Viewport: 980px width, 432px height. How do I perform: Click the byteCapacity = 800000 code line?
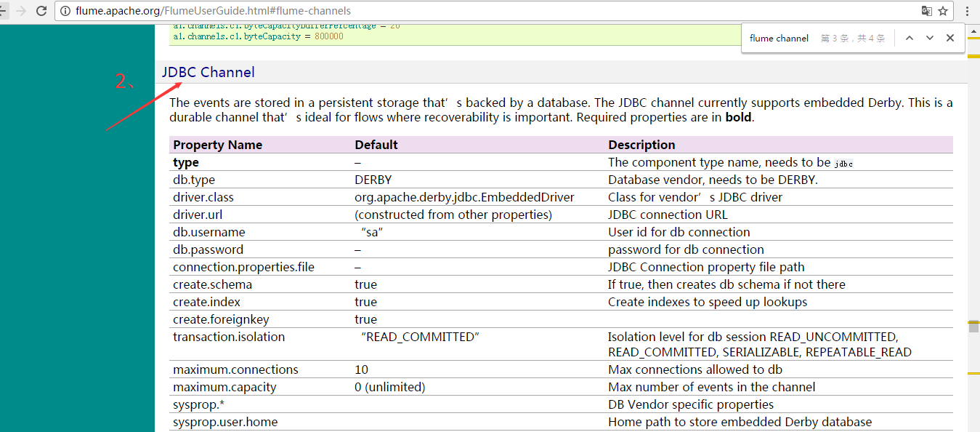tap(258, 36)
